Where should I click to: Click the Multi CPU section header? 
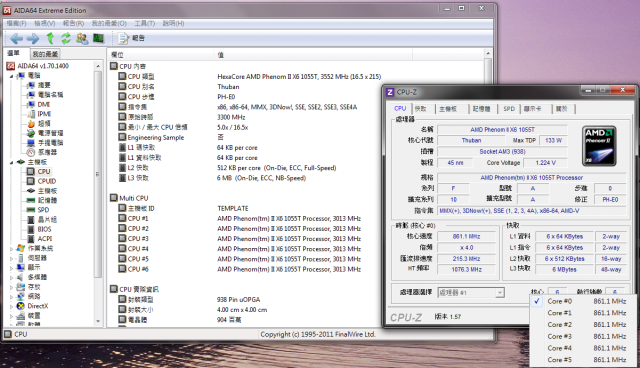pyautogui.click(x=133, y=198)
